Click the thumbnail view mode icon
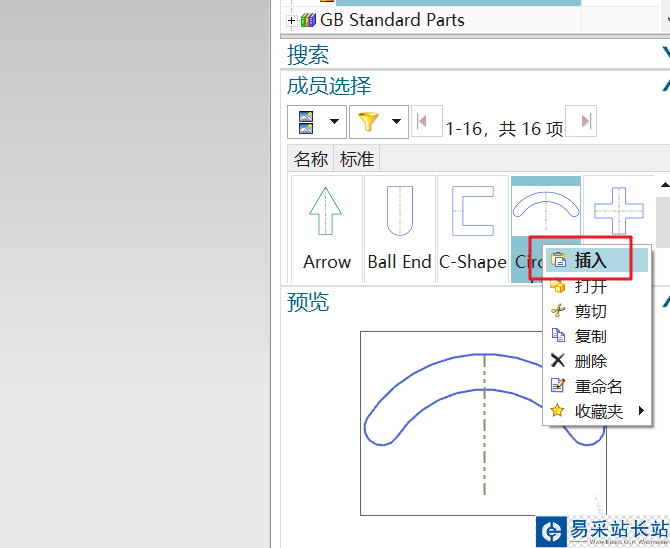This screenshot has width=670, height=548. click(x=306, y=122)
